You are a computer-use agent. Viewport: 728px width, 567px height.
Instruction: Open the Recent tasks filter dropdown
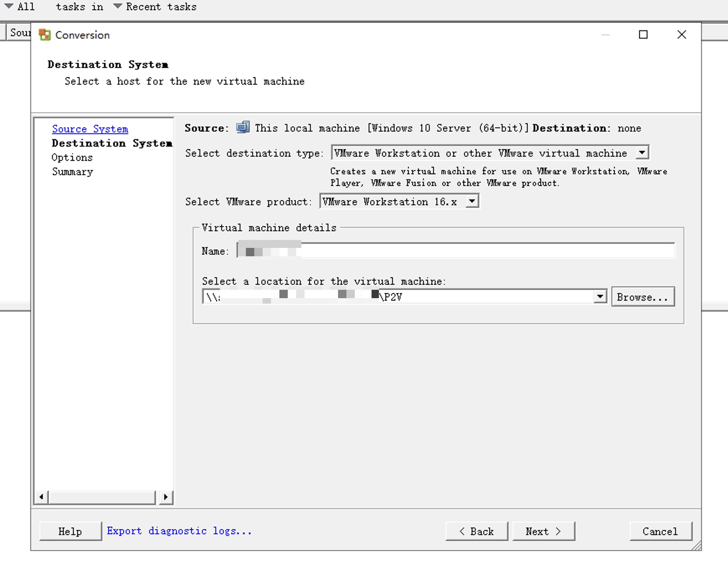point(118,7)
